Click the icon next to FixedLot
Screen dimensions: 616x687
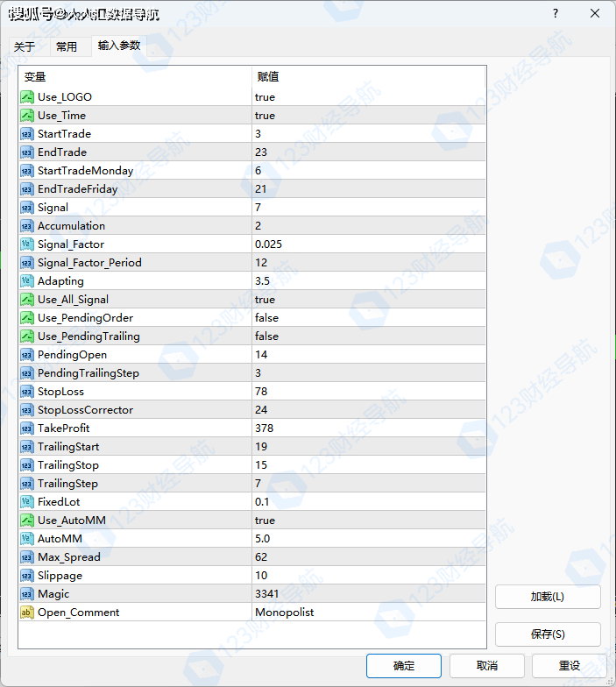tap(27, 502)
